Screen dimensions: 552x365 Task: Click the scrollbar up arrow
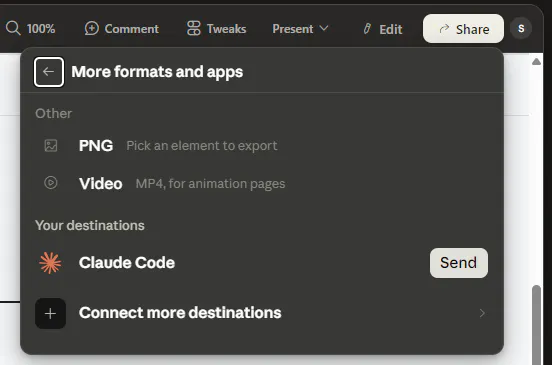coord(536,62)
